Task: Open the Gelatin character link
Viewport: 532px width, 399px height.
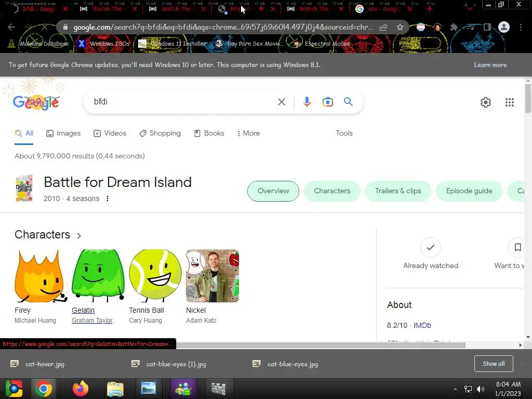Action: [83, 310]
